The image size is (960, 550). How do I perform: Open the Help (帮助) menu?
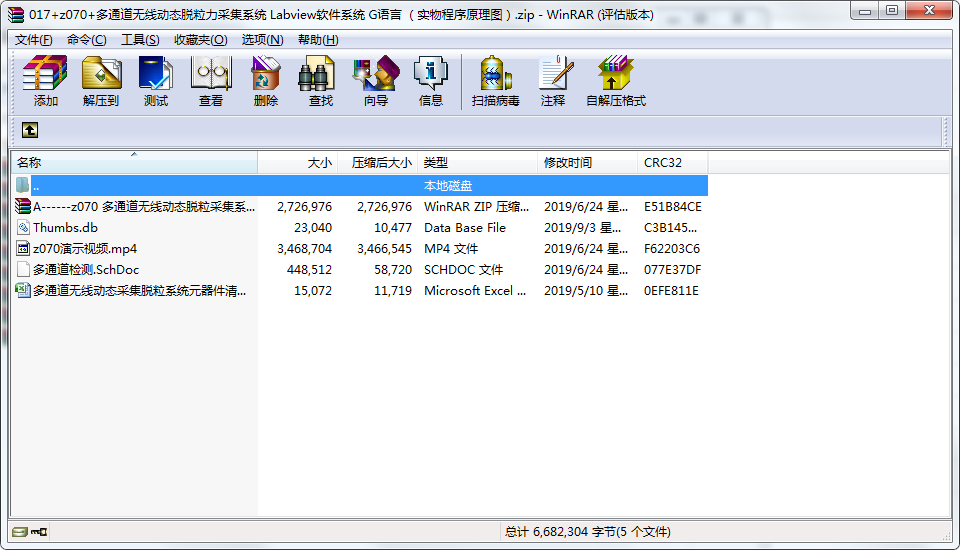point(318,40)
